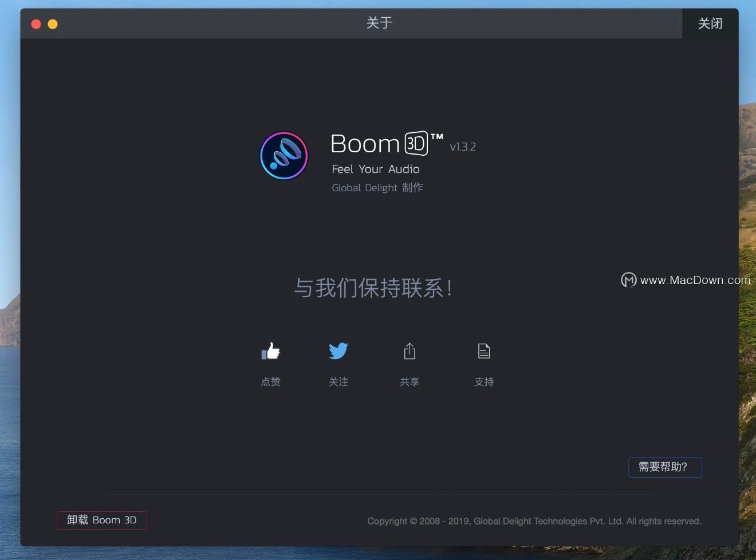The height and width of the screenshot is (560, 756).
Task: Open the www.MacDown.com link
Action: coord(695,280)
